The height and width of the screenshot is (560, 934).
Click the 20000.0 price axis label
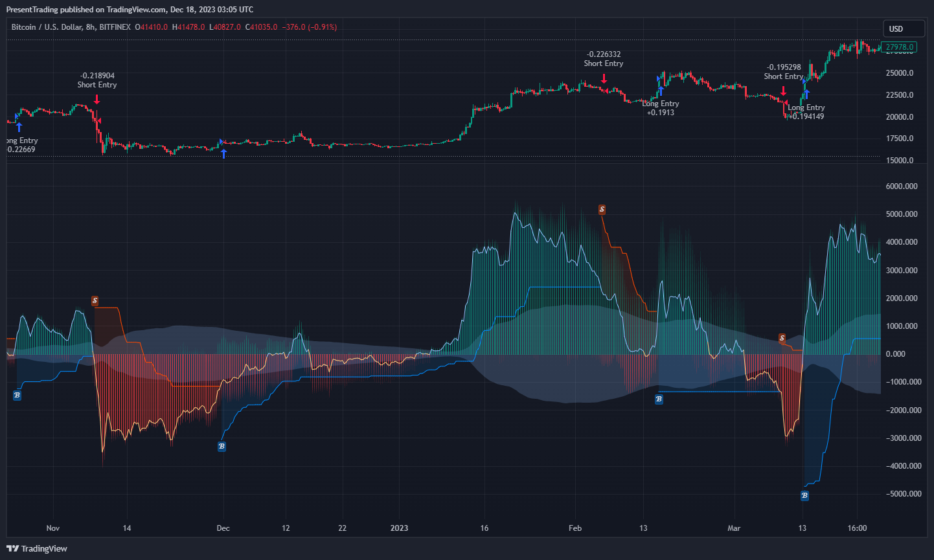click(x=900, y=117)
